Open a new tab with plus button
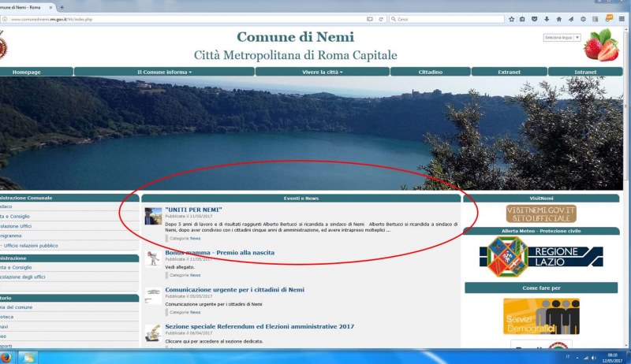 click(x=62, y=7)
